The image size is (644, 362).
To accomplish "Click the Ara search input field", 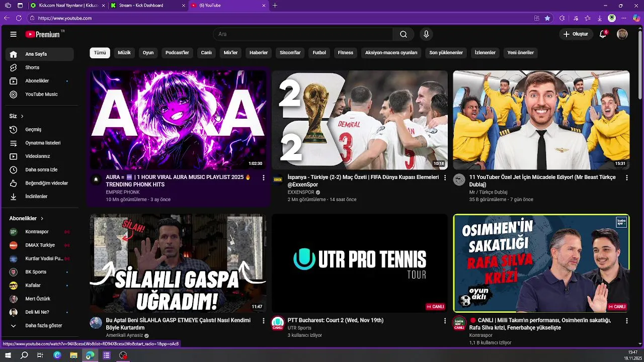I will tap(303, 34).
